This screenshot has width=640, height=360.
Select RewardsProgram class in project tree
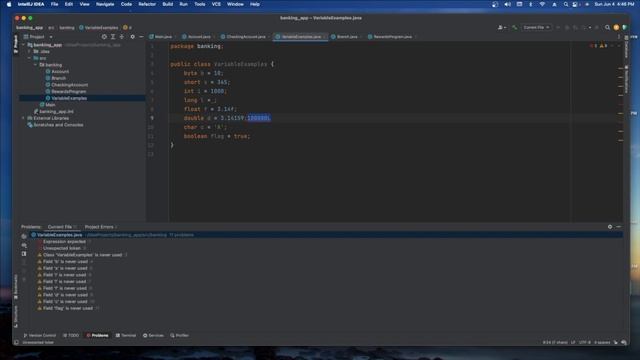[x=69, y=91]
